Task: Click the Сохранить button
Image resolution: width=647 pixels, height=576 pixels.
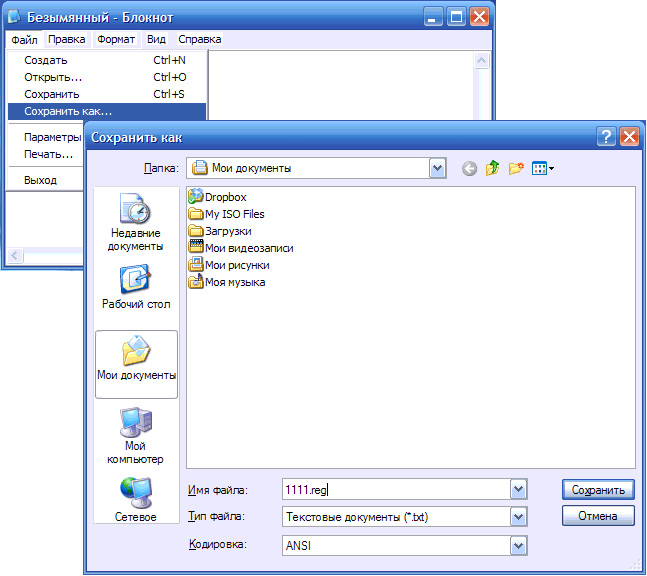Action: click(598, 490)
